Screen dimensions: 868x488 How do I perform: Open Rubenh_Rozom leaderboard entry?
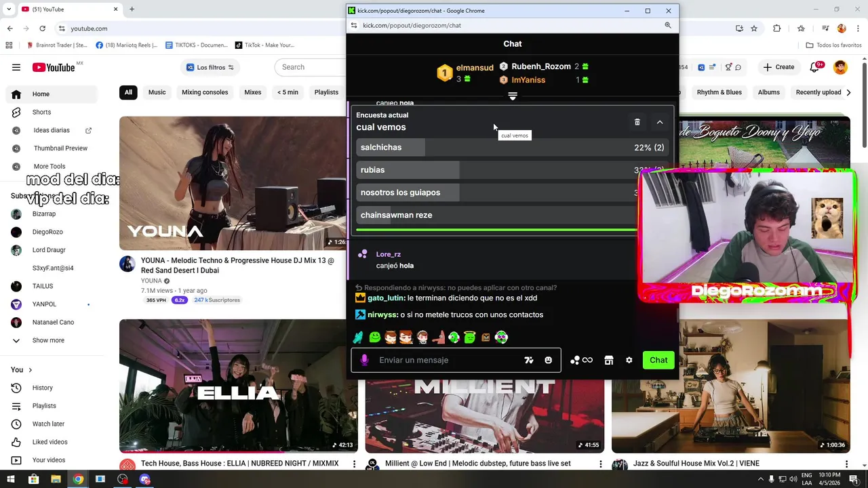(543, 66)
